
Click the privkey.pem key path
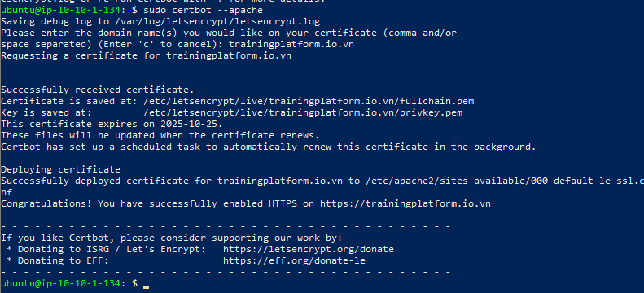(x=303, y=112)
